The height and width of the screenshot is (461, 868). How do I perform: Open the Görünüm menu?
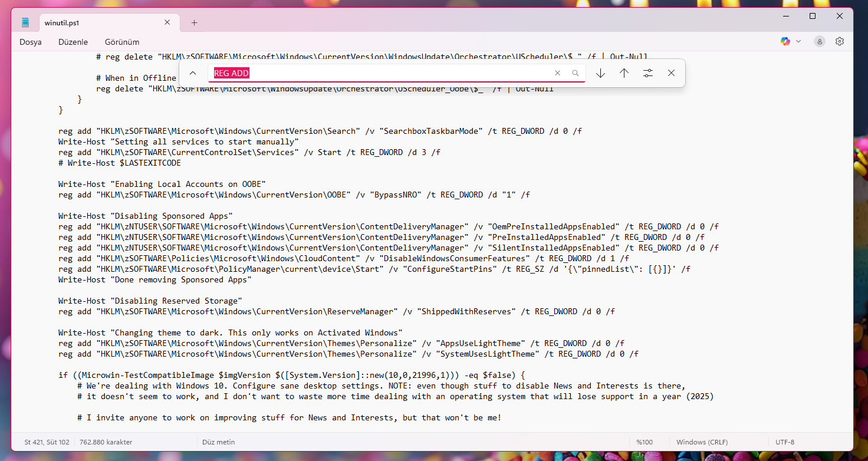click(x=122, y=42)
